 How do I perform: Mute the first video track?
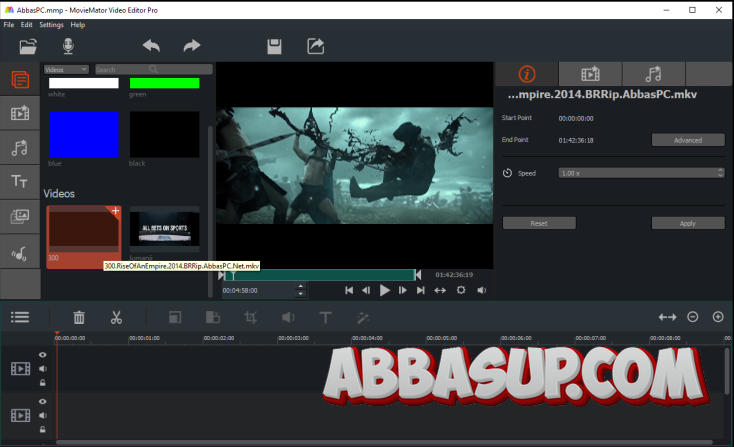pos(43,369)
